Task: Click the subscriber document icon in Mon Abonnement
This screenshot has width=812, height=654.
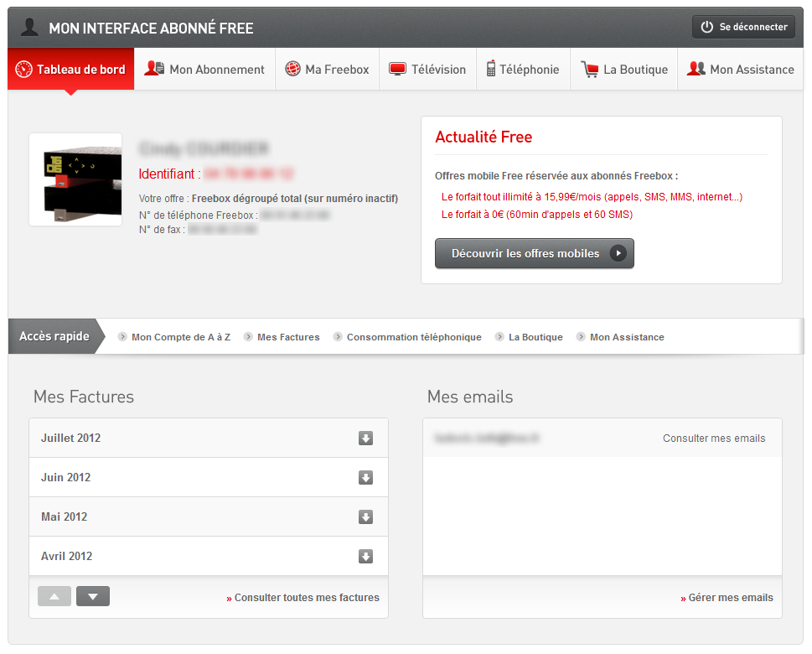Action: [154, 69]
